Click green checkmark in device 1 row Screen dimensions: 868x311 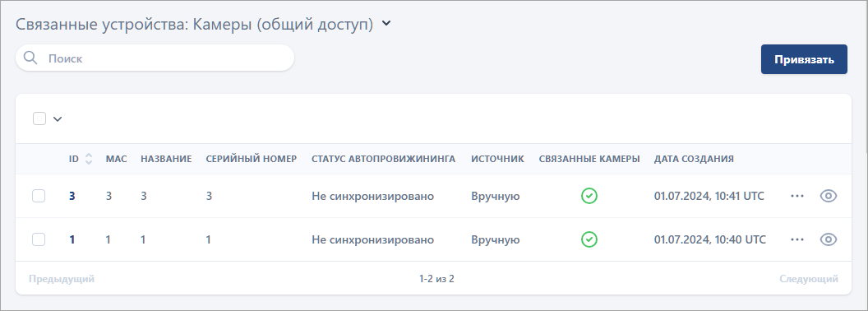click(589, 239)
